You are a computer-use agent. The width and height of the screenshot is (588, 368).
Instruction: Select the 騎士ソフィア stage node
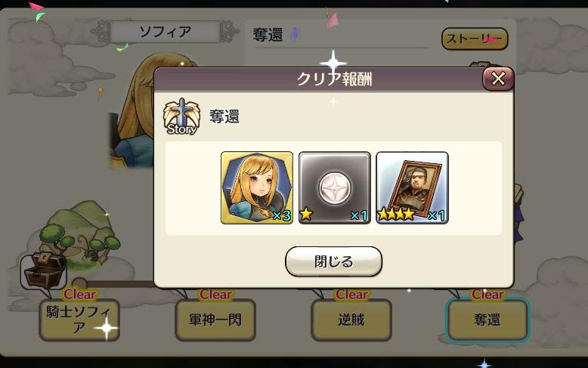[x=79, y=320]
